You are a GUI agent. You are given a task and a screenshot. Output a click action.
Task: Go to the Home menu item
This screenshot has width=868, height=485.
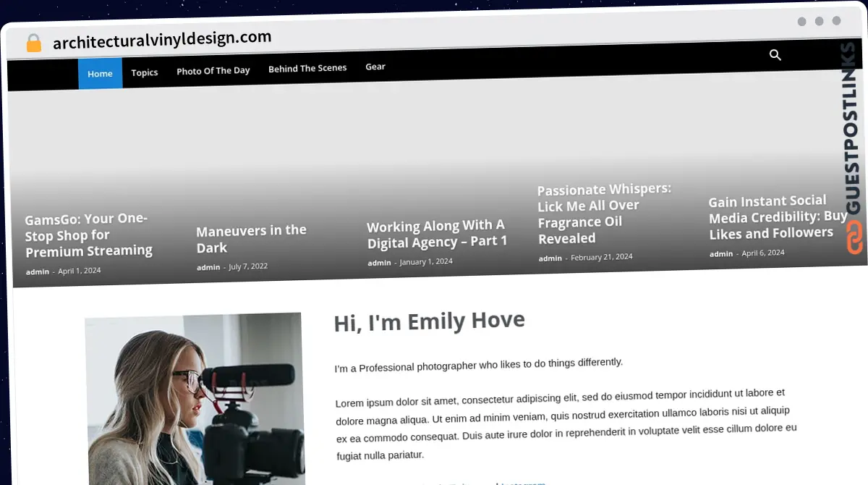100,74
